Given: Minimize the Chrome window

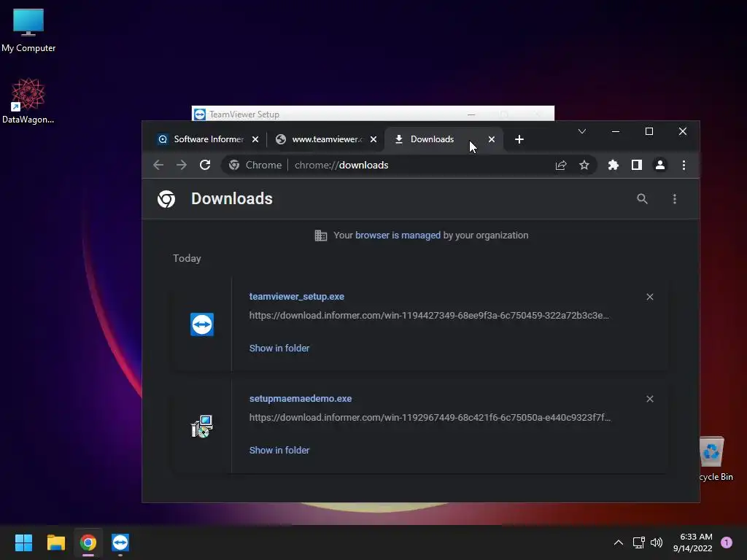Looking at the screenshot, I should point(616,131).
